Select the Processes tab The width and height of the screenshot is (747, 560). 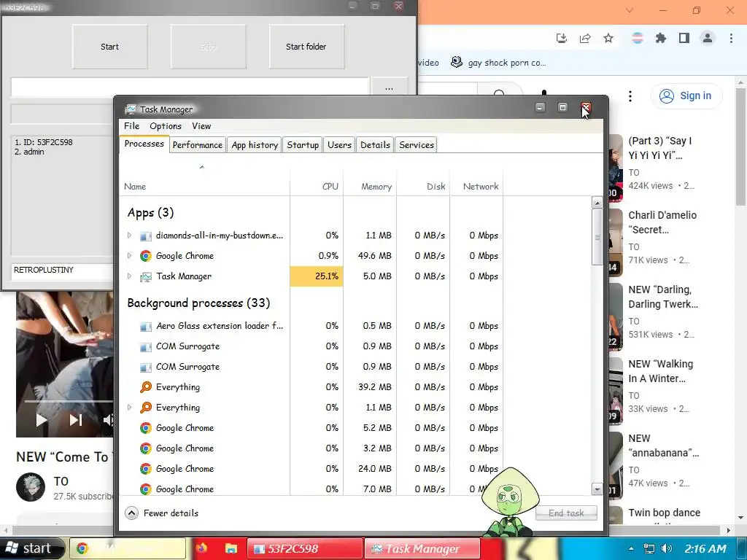pos(144,144)
